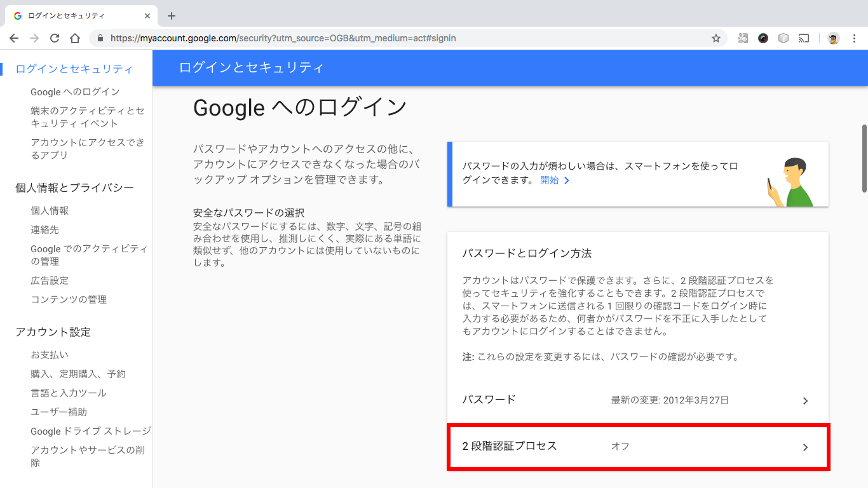This screenshot has width=868, height=488.
Task: Click the cube-shaped extension icon
Action: coord(782,38)
